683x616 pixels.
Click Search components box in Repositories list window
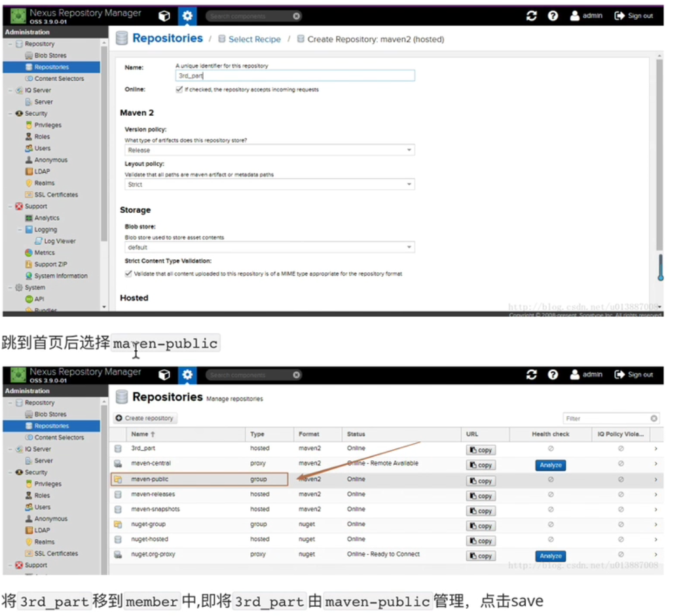[254, 375]
